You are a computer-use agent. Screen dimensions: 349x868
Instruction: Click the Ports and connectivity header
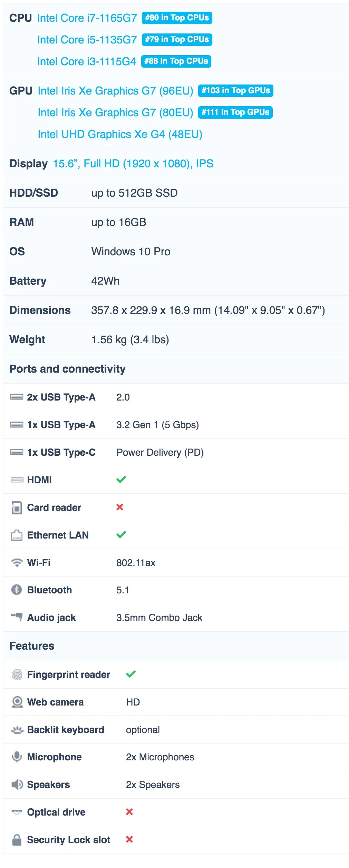67,369
